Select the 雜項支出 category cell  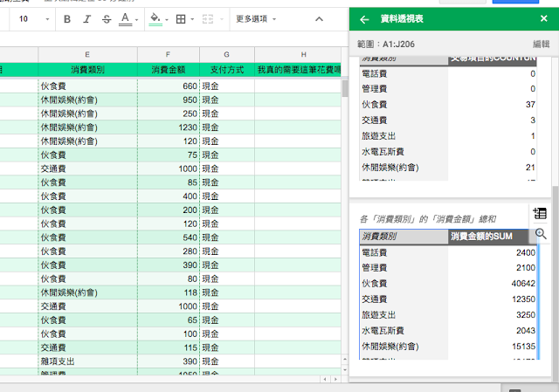click(87, 361)
